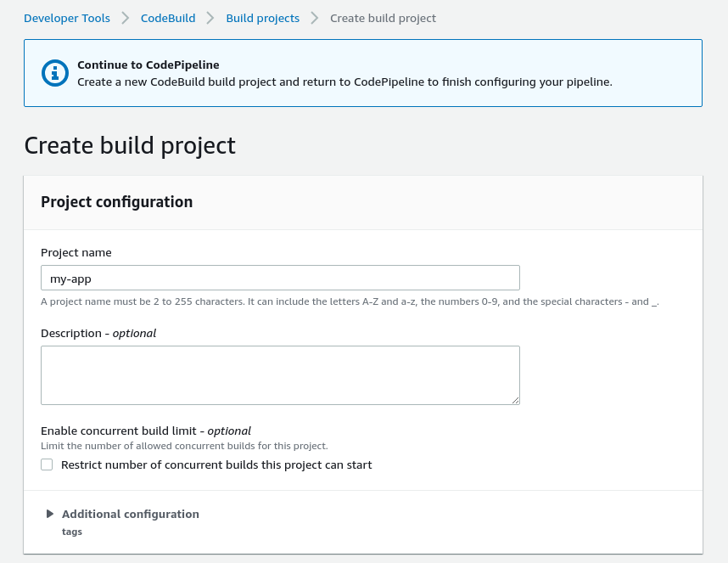Click the chevron after Developer Tools breadcrumb
The width and height of the screenshot is (728, 563).
point(125,18)
